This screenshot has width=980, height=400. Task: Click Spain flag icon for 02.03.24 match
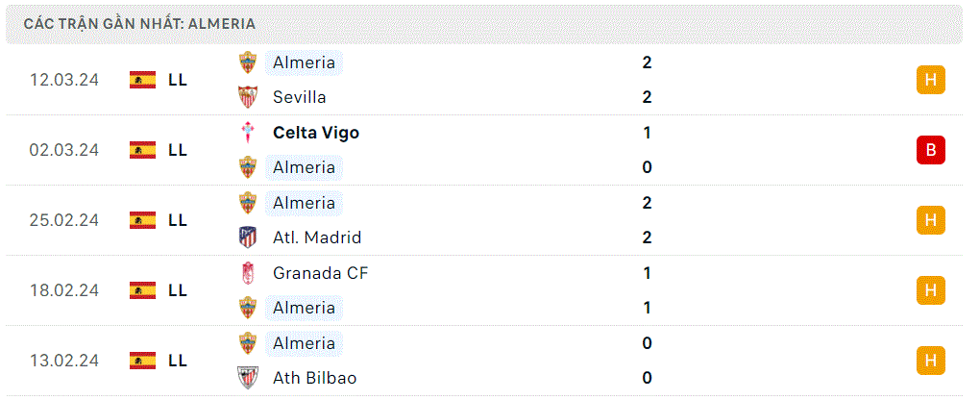[x=142, y=150]
